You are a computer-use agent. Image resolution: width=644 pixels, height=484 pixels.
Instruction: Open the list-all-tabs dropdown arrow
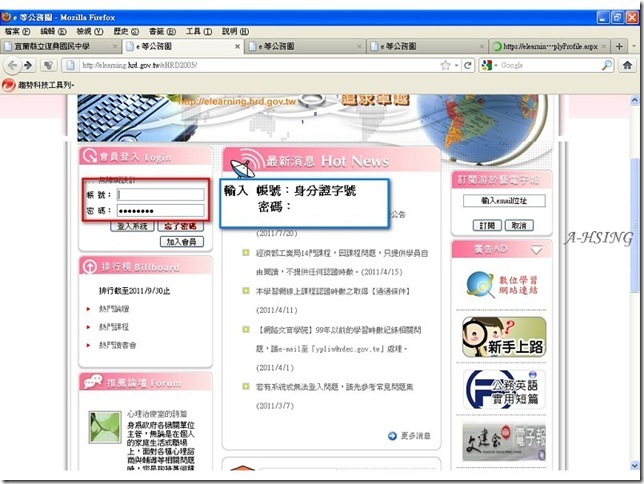[x=634, y=46]
